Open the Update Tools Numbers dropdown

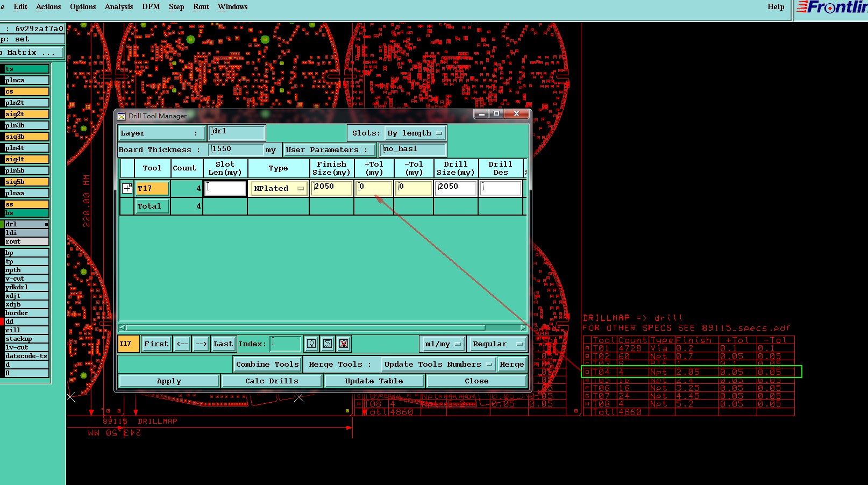pos(438,364)
